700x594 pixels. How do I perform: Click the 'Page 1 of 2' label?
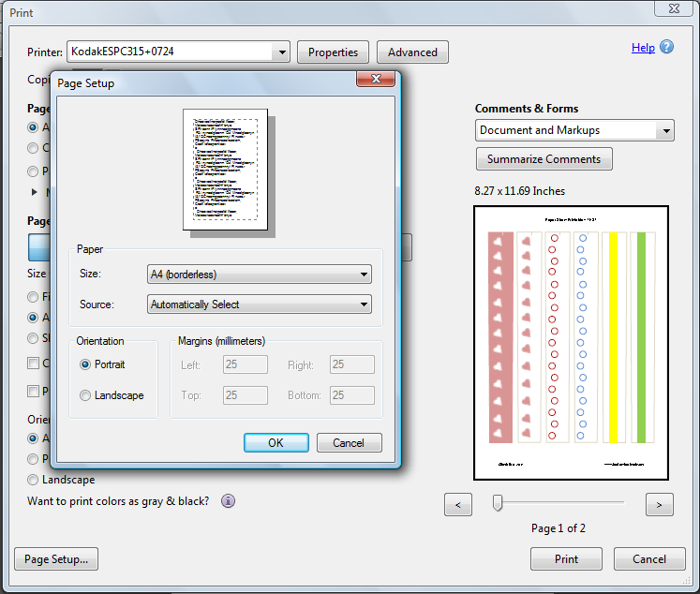[559, 528]
